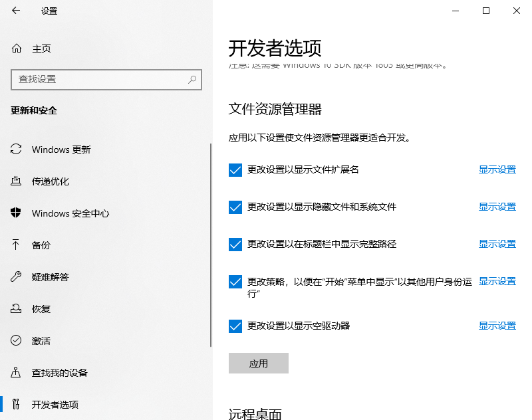This screenshot has width=532, height=420.
Task: Click the 开发者选项 tools icon
Action: [16, 404]
